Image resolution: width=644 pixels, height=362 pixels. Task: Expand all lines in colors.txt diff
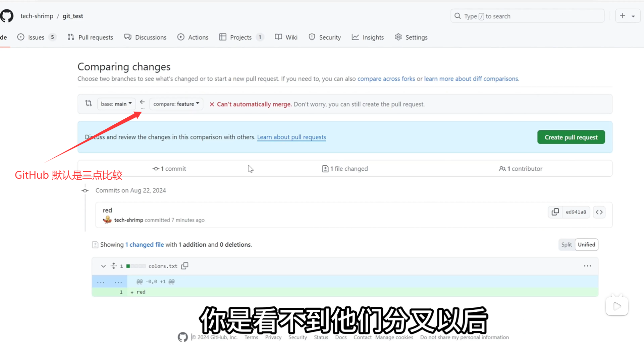[x=114, y=266]
